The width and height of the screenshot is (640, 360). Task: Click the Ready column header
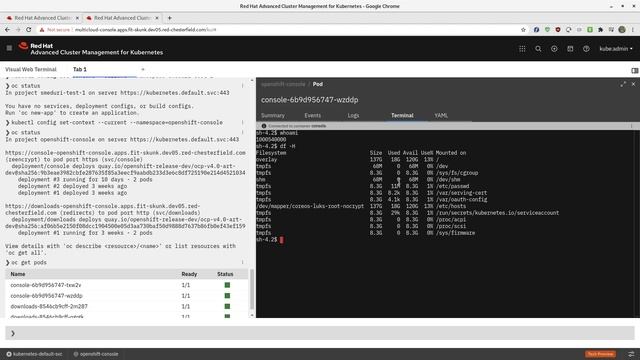[x=189, y=274]
